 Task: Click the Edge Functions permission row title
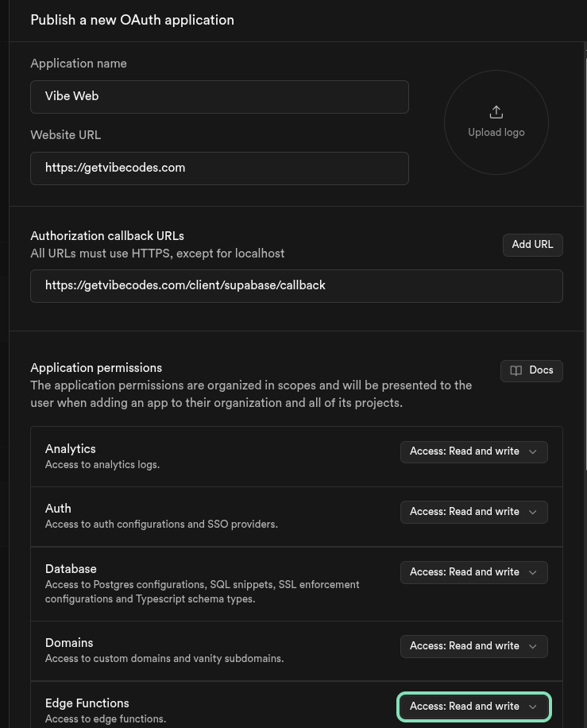(87, 703)
